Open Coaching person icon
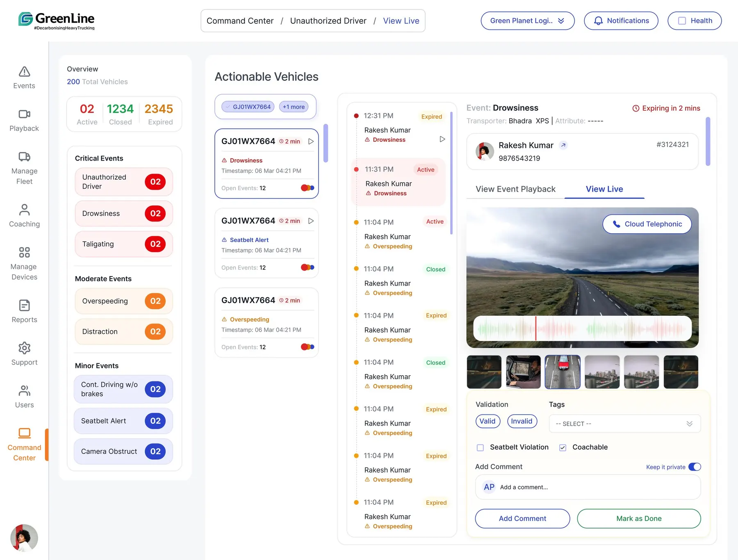This screenshot has width=738, height=560. tap(25, 210)
